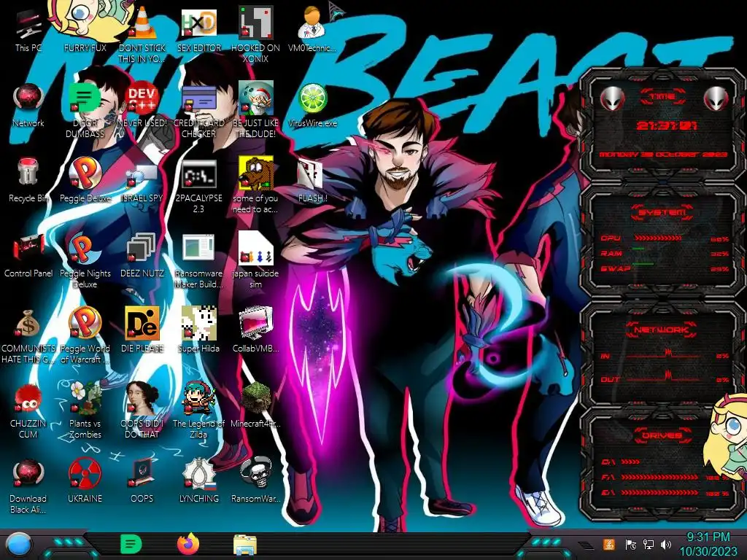Click the right alien head in TIME widget
This screenshot has height=560, width=747.
pyautogui.click(x=716, y=99)
